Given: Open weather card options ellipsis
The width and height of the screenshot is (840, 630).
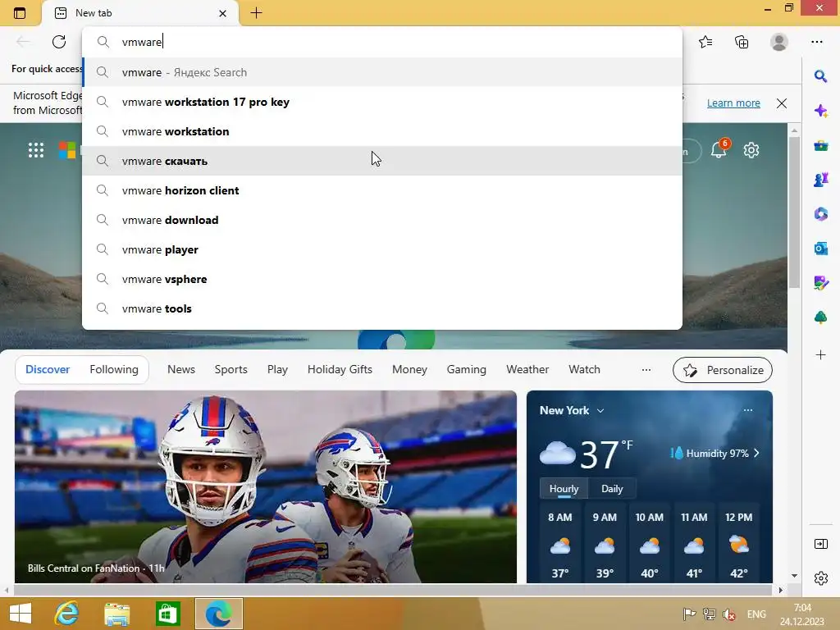Looking at the screenshot, I should pos(748,410).
